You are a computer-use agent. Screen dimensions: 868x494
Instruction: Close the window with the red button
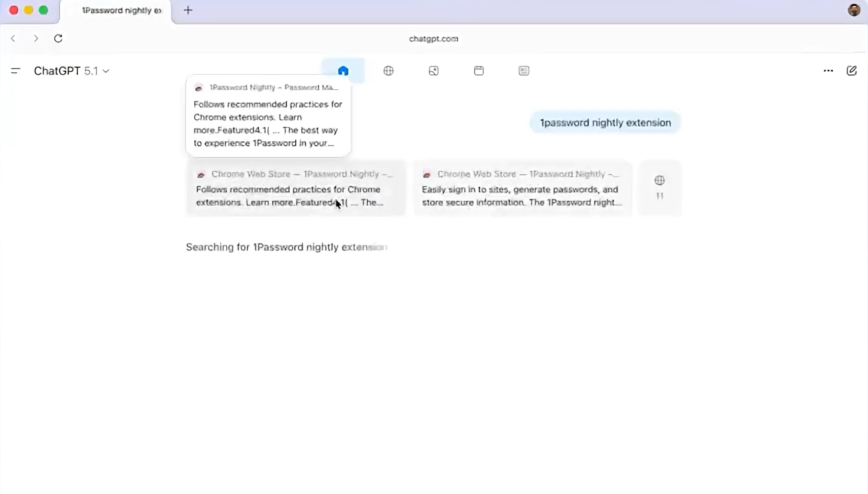coord(13,10)
